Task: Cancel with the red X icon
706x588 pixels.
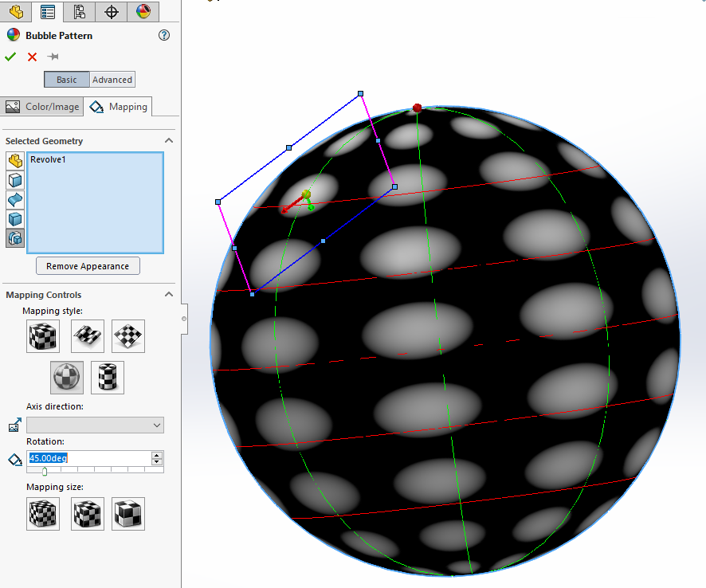Action: (x=32, y=57)
